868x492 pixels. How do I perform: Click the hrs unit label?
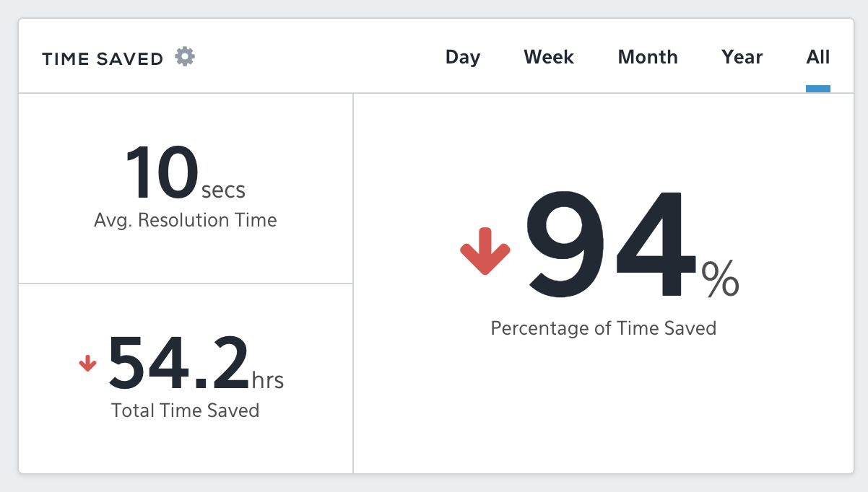pos(268,380)
